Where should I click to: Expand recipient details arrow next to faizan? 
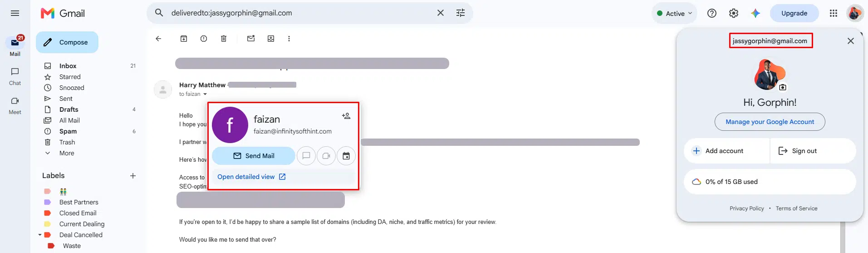click(x=205, y=94)
